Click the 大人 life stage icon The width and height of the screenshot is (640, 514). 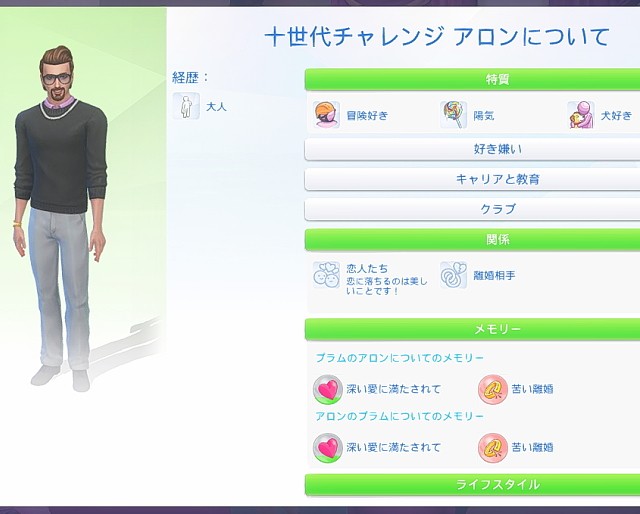pyautogui.click(x=186, y=106)
